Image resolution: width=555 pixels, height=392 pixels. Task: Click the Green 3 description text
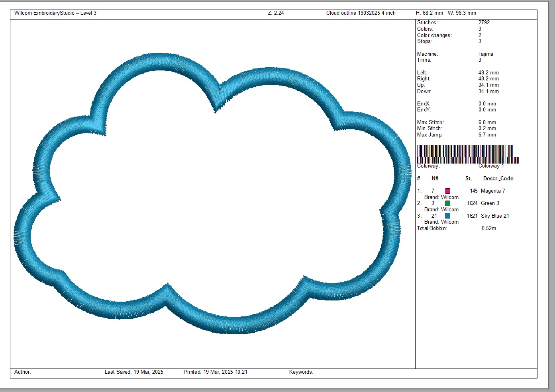pyautogui.click(x=490, y=203)
